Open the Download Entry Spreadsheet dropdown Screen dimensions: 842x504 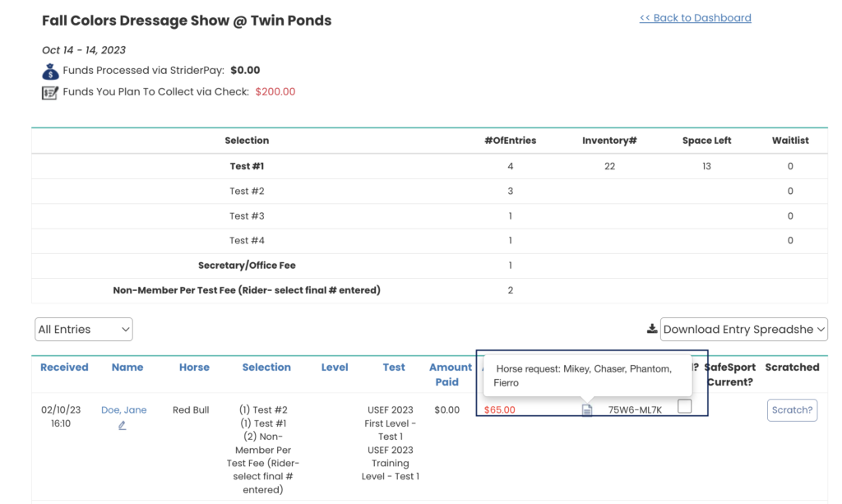(x=743, y=329)
